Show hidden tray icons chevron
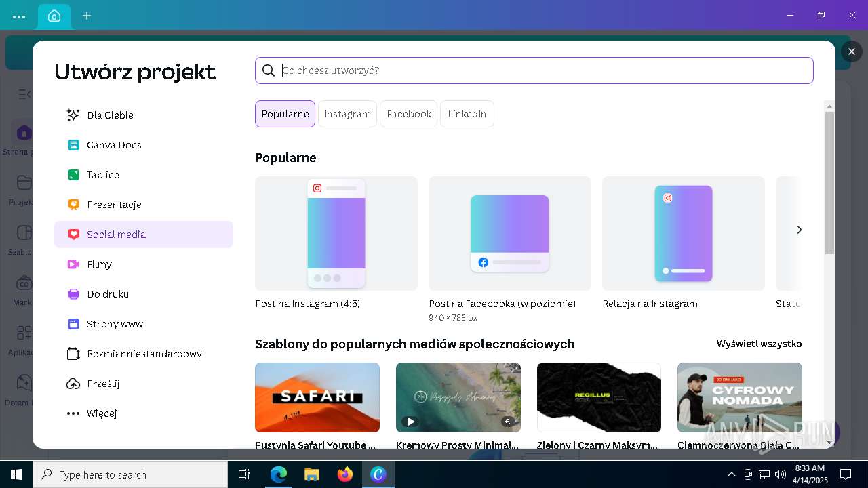The image size is (868, 488). (x=731, y=474)
